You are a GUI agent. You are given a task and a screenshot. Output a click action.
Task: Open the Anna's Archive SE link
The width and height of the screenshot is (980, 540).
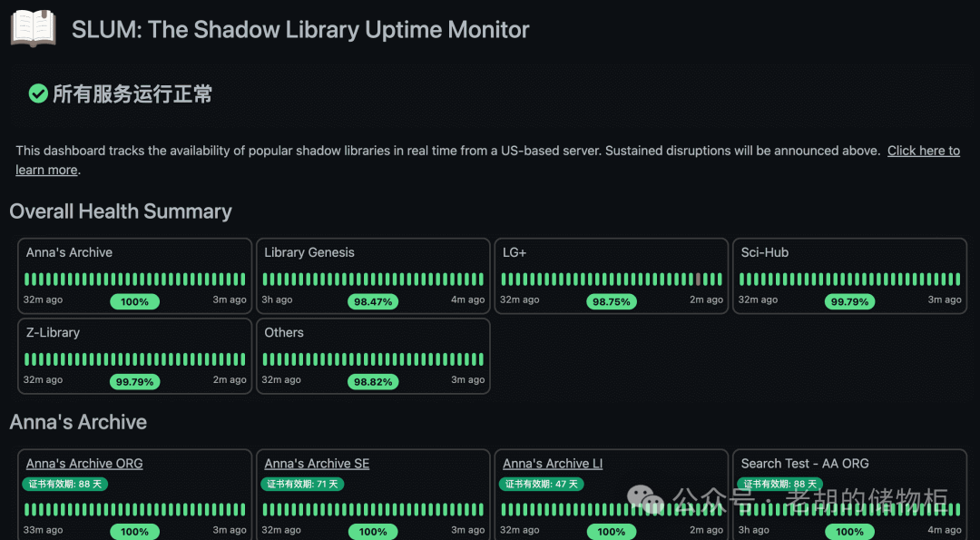[x=317, y=464]
